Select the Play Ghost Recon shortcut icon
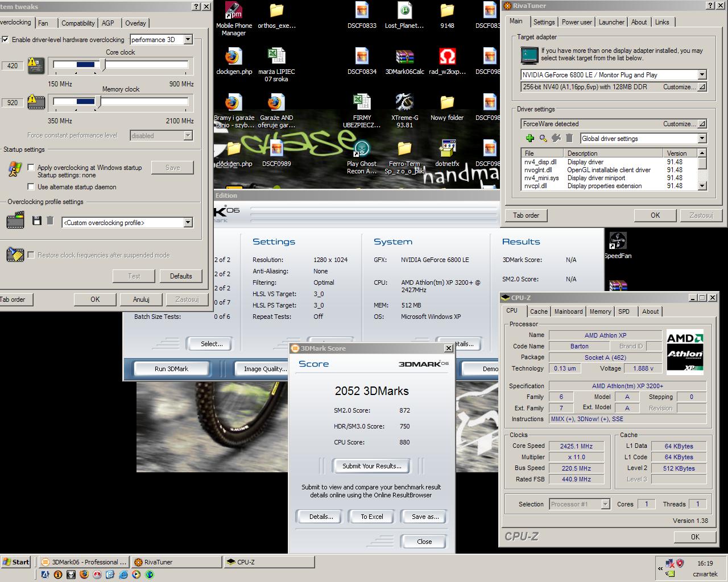 (362, 149)
